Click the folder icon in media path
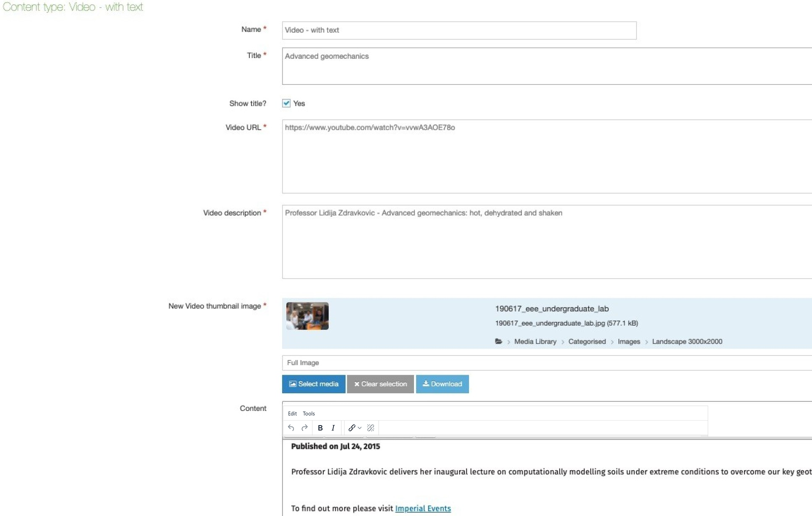 pos(498,342)
